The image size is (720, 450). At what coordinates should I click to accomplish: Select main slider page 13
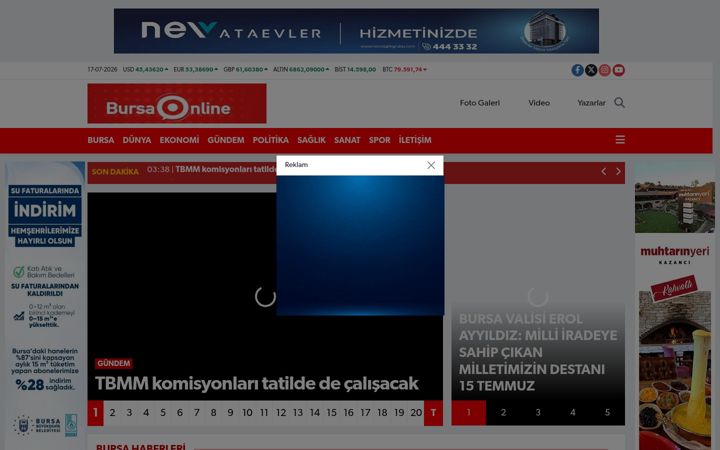tap(298, 413)
